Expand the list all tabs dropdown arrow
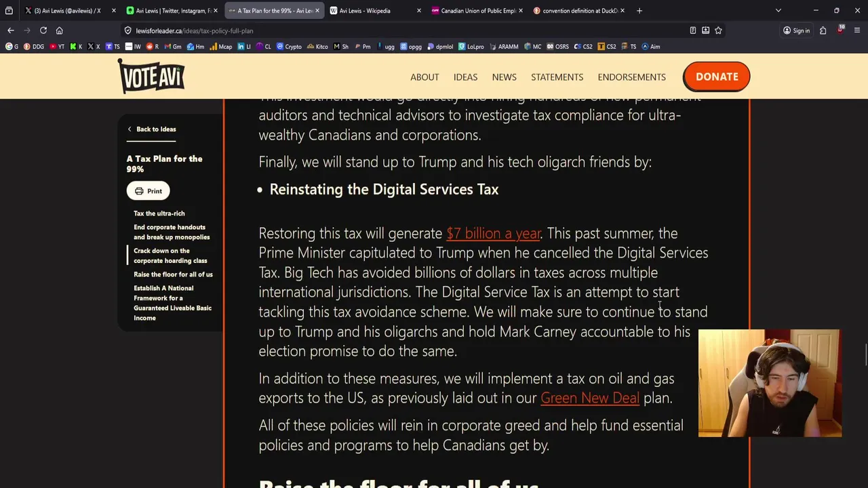This screenshot has width=868, height=488. point(778,11)
